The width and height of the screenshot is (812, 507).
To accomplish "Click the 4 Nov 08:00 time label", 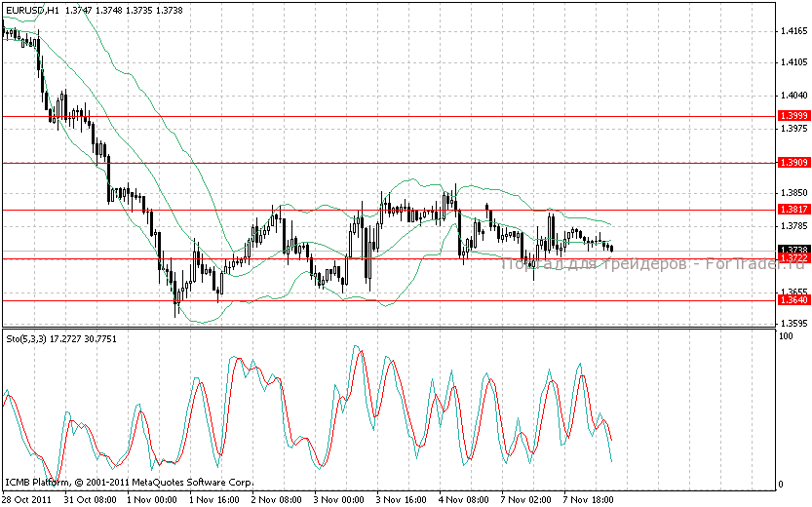I will point(463,500).
